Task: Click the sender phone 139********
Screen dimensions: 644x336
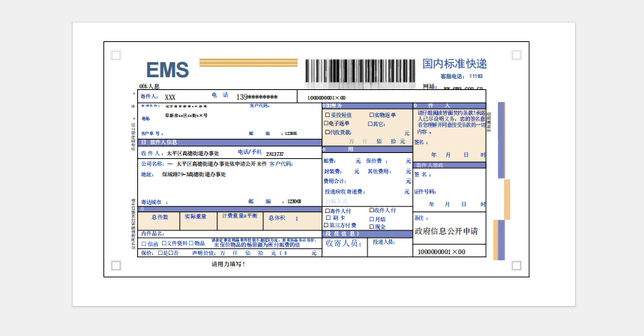Action: pyautogui.click(x=257, y=97)
